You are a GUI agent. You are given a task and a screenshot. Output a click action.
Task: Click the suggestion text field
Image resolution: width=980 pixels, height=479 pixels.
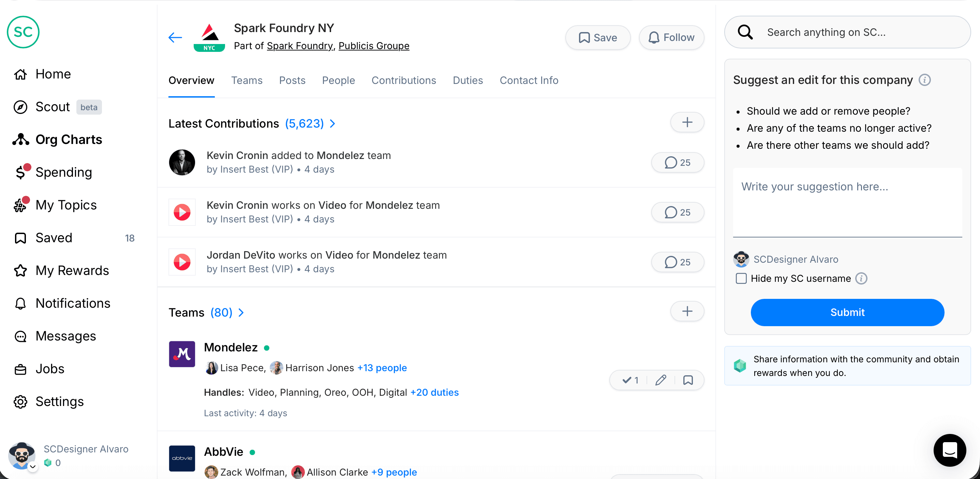tap(847, 202)
